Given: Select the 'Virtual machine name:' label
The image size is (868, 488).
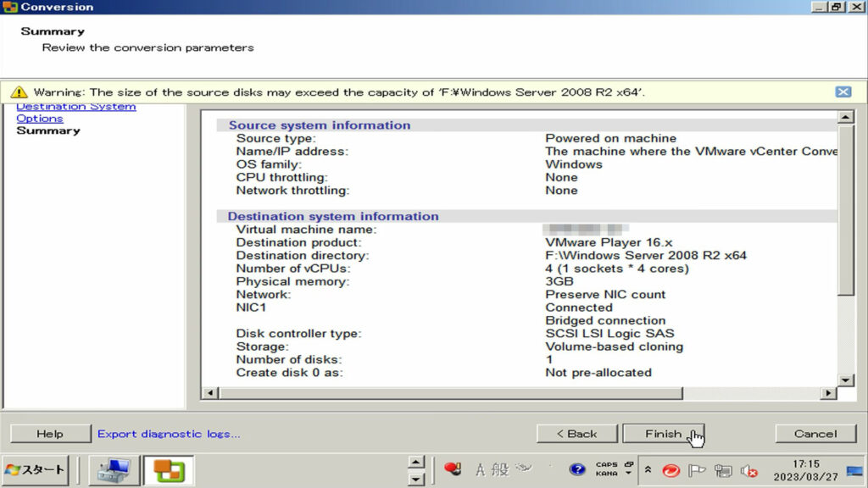Looking at the screenshot, I should (x=306, y=230).
